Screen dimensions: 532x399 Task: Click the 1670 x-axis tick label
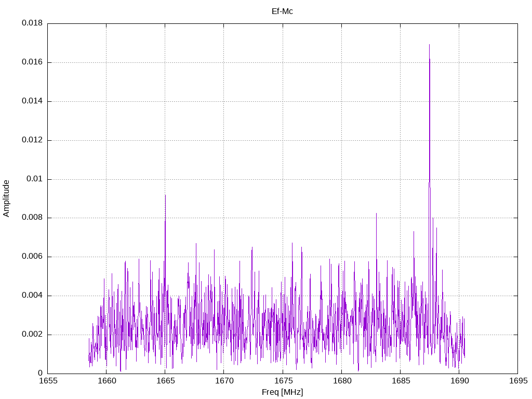(224, 381)
